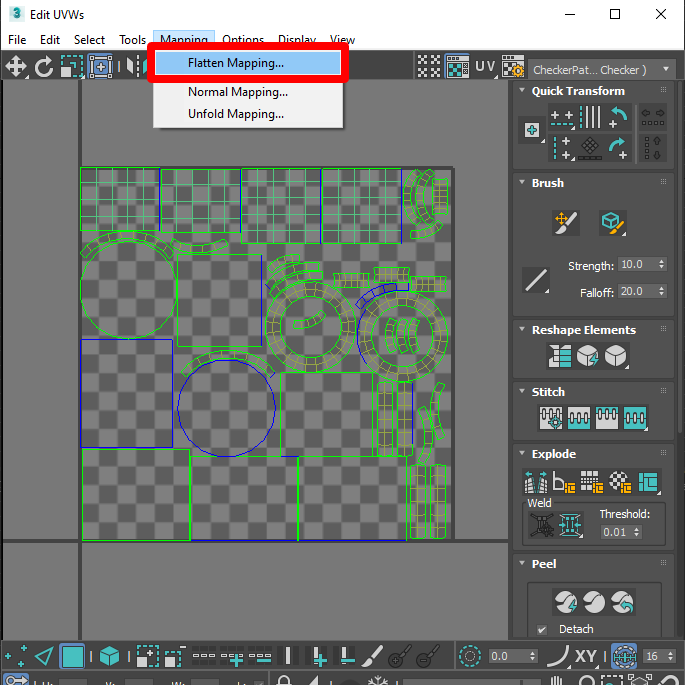Click the Falloff value field
Screen dimensions: 685x685
pyautogui.click(x=636, y=291)
